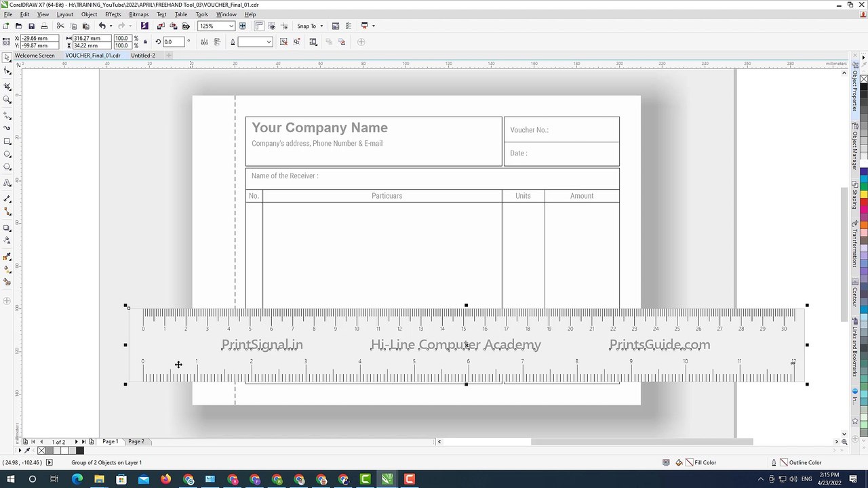The image size is (868, 488).
Task: Open the Bitmaps menu
Action: [139, 14]
